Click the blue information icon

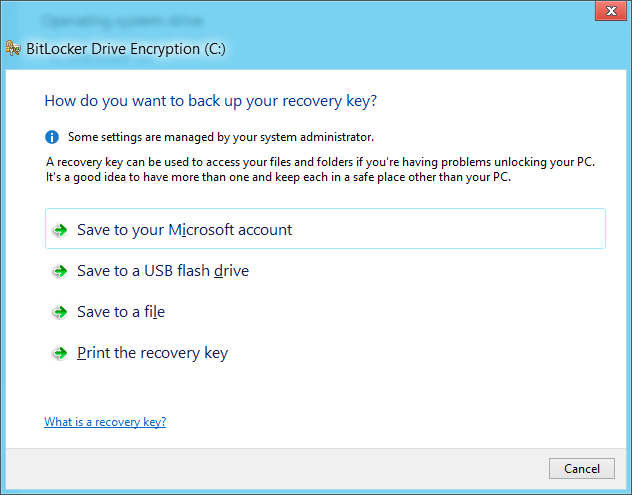(x=52, y=137)
